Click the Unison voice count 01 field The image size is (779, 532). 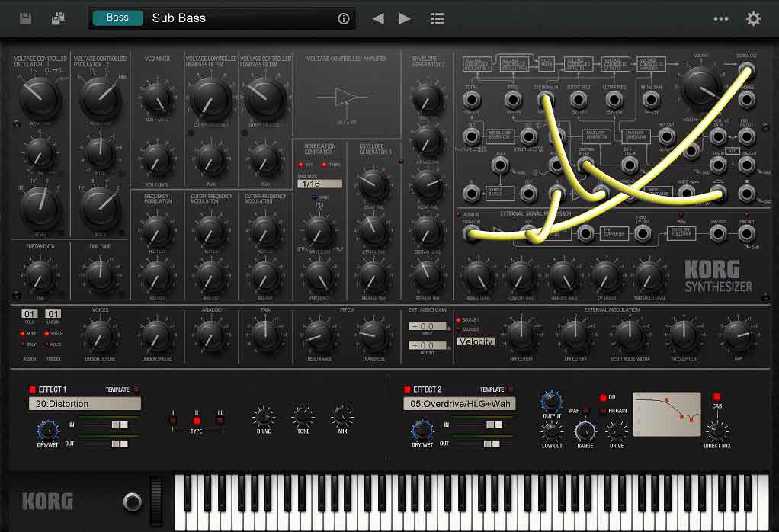tap(53, 314)
